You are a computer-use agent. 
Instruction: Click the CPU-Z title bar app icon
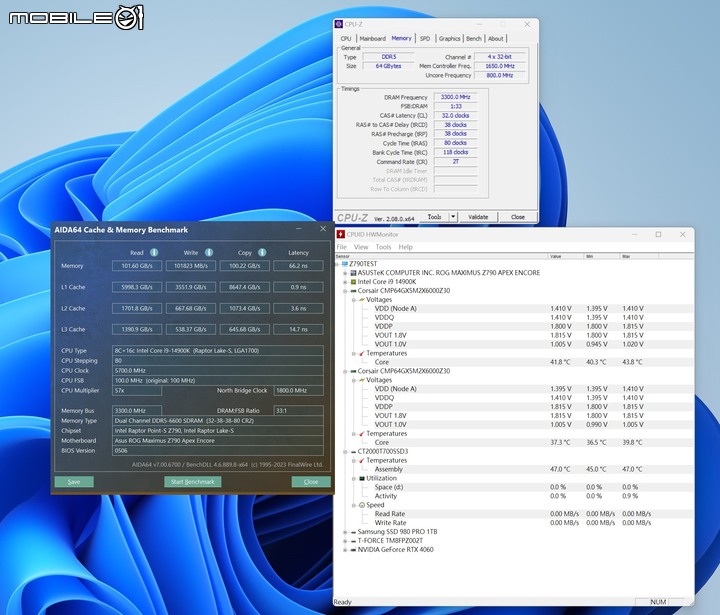pyautogui.click(x=339, y=24)
